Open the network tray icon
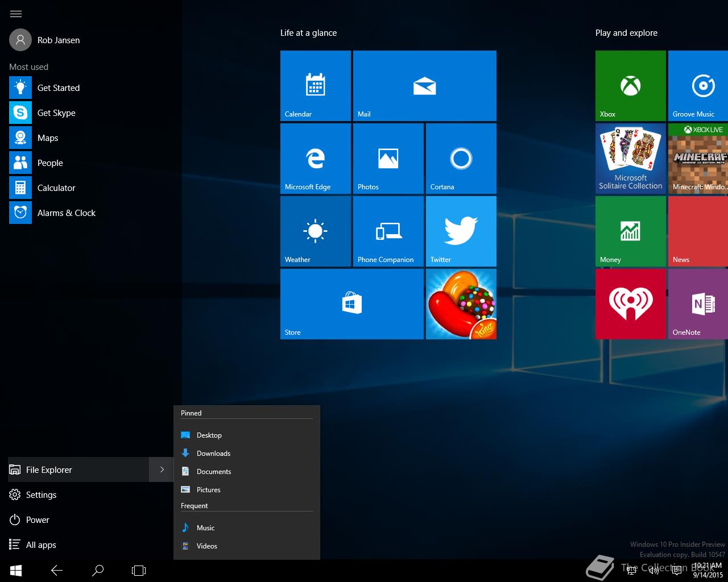728x582 pixels. pyautogui.click(x=631, y=571)
